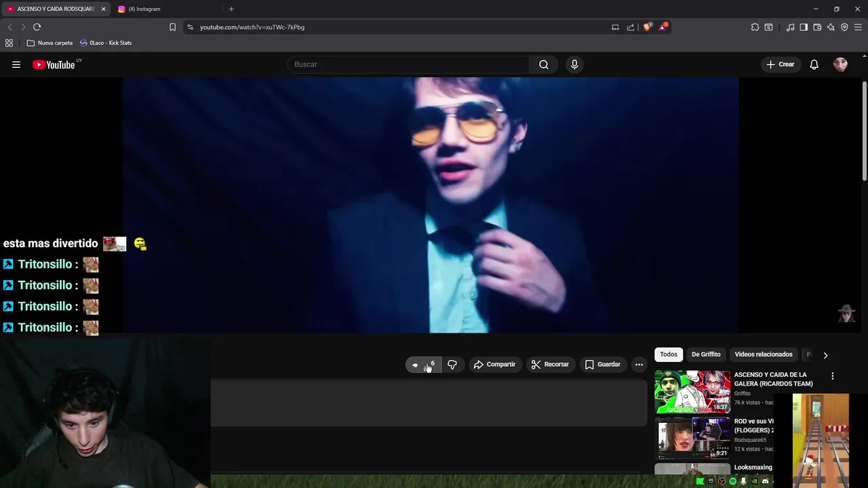Open the 0Laco - Kick Stats bookmark
Viewport: 868px width, 488px height.
point(106,43)
